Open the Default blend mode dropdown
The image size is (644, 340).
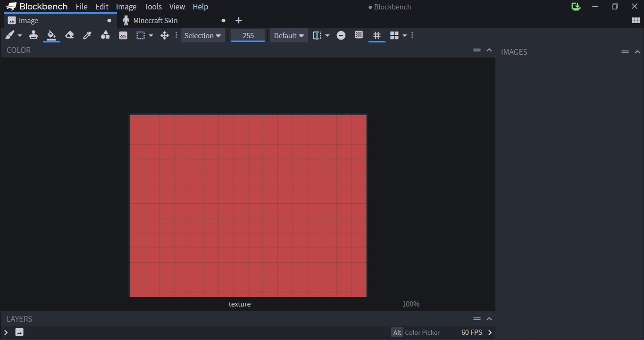289,35
